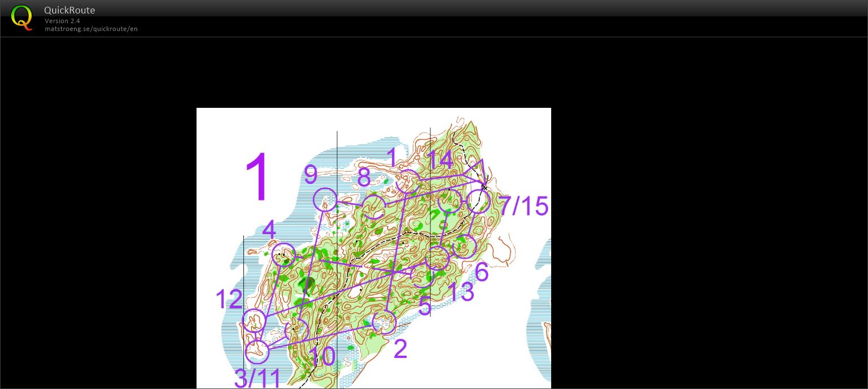Screen dimensions: 868x389
Task: Select the control 8 circle
Action: [373, 207]
